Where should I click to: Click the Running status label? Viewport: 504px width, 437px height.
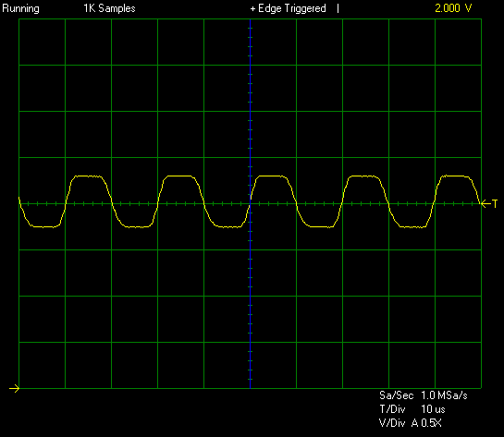click(x=20, y=8)
